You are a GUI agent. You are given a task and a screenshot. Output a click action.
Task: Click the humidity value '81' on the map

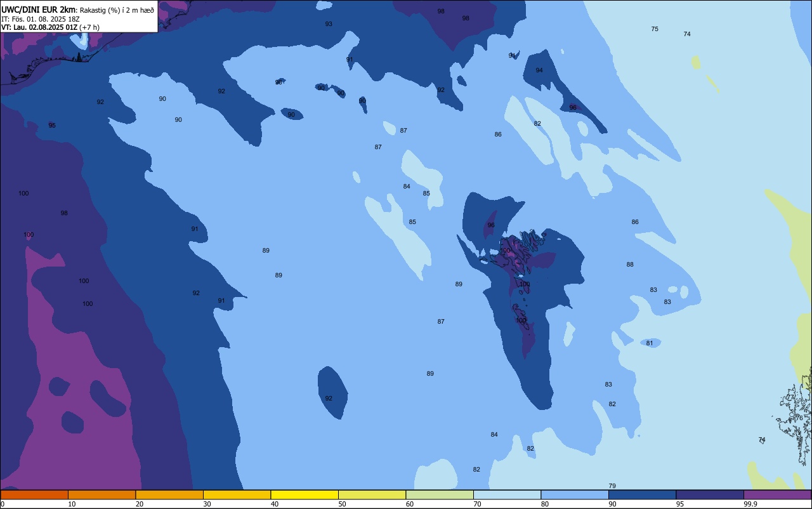[650, 343]
